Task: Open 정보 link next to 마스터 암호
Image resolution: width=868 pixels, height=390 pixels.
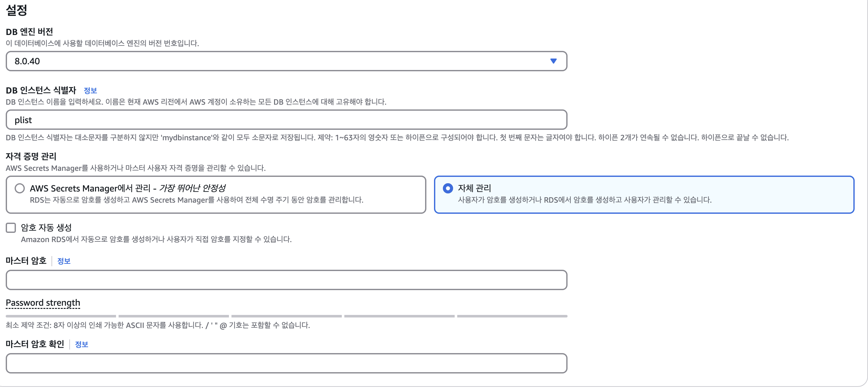Action: (64, 261)
